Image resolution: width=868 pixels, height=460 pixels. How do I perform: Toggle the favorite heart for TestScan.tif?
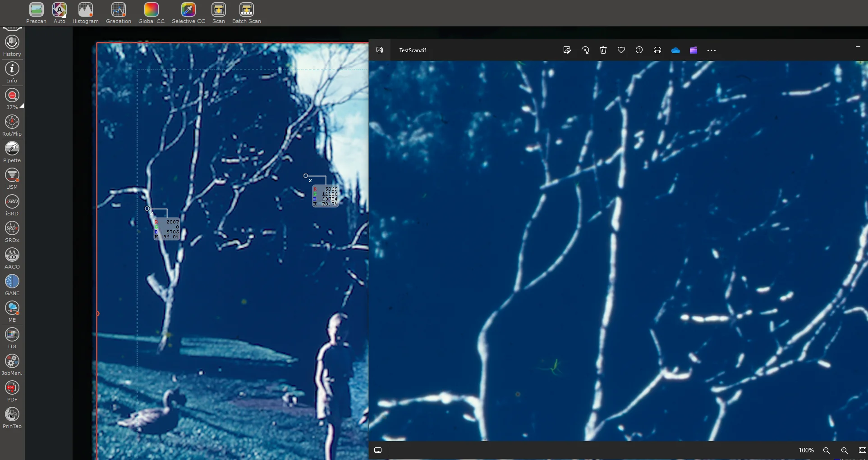[621, 50]
